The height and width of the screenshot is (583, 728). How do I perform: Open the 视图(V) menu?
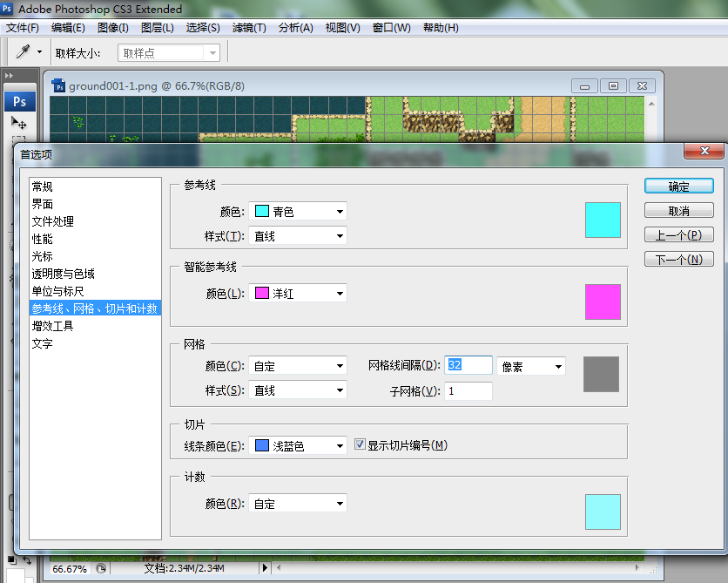[342, 28]
